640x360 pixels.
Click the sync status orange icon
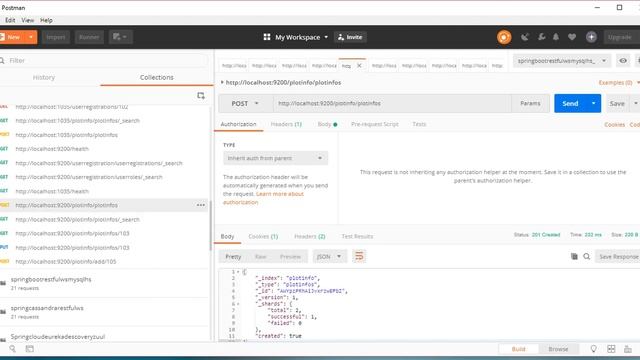point(504,37)
